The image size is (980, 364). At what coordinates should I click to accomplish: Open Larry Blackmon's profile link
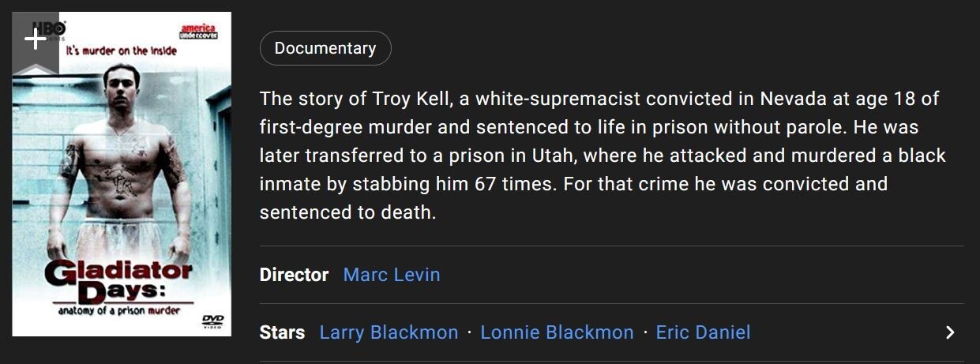click(x=389, y=332)
